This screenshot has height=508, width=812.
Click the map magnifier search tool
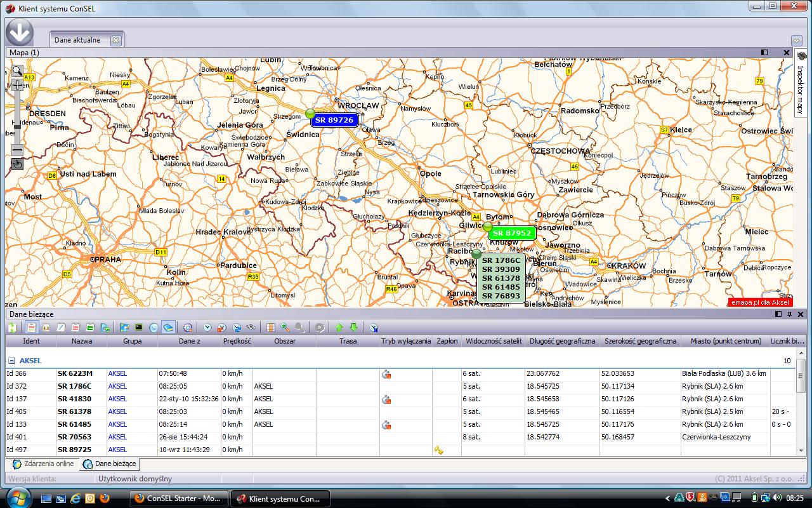(17, 70)
